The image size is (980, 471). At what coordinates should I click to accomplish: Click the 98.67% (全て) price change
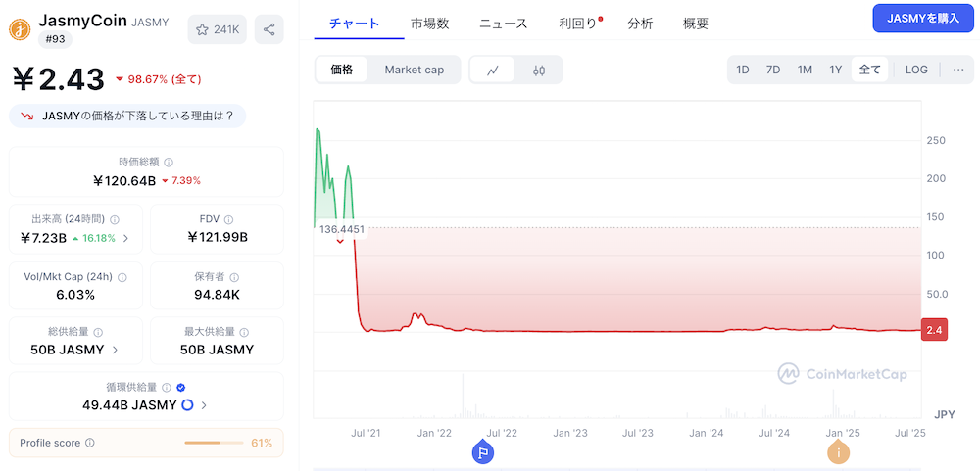159,79
